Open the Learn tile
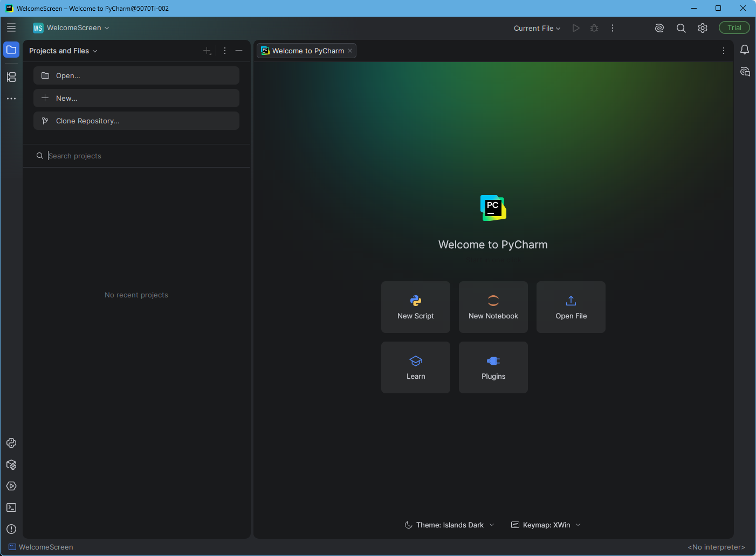 click(416, 367)
